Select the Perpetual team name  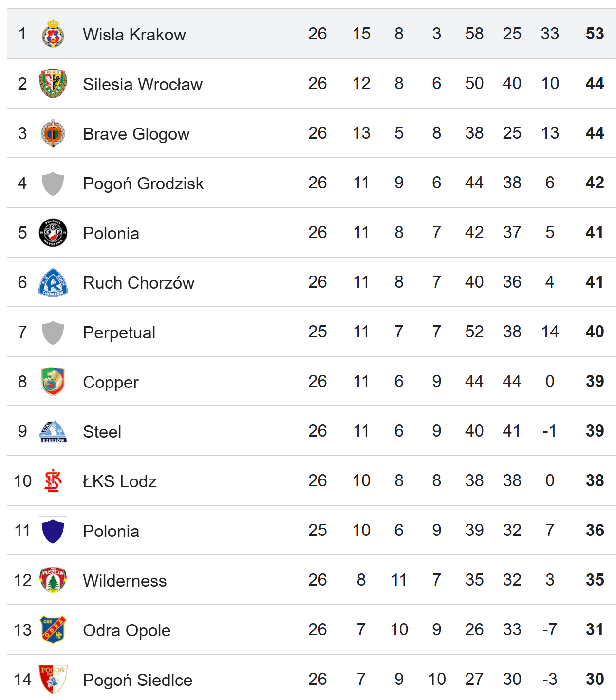pos(119,332)
